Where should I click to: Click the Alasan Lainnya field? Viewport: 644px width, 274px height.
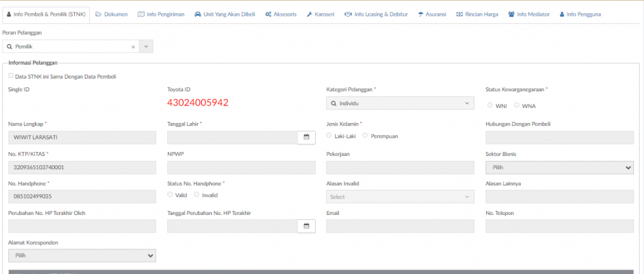pyautogui.click(x=559, y=197)
